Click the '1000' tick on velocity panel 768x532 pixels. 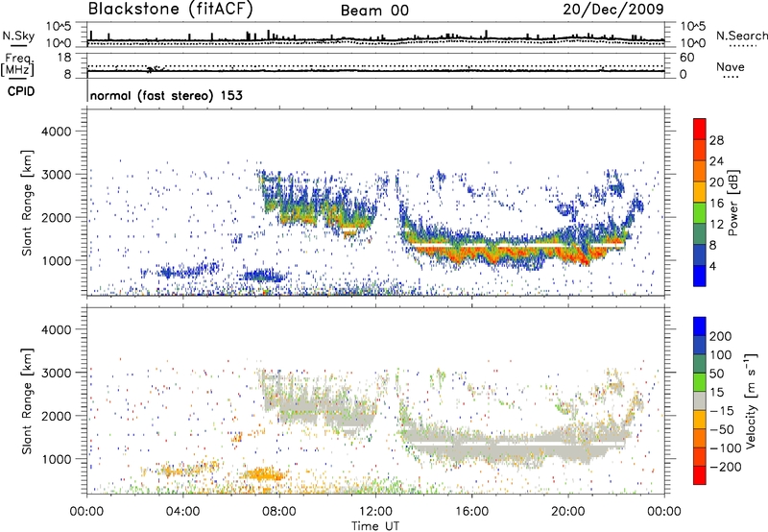tap(56, 459)
